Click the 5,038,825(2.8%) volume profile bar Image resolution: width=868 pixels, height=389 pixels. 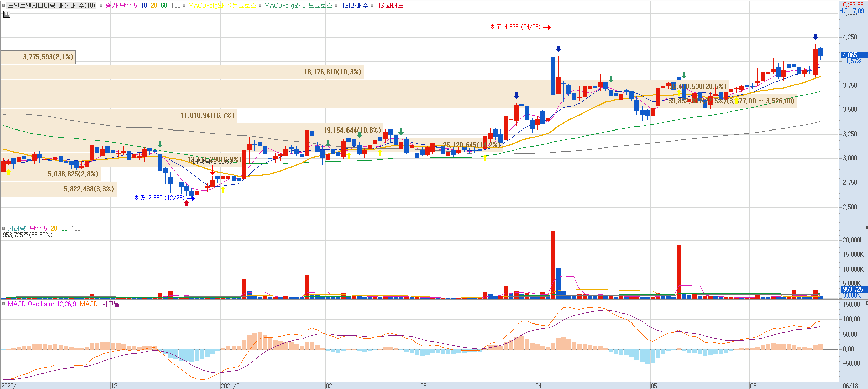(50, 174)
